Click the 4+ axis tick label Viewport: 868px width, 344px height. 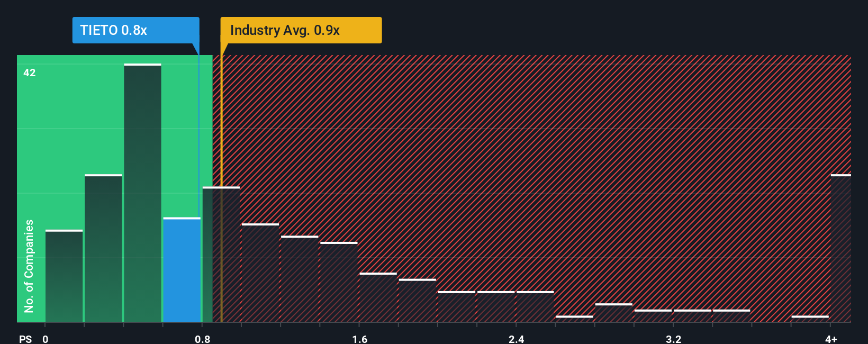(831, 339)
